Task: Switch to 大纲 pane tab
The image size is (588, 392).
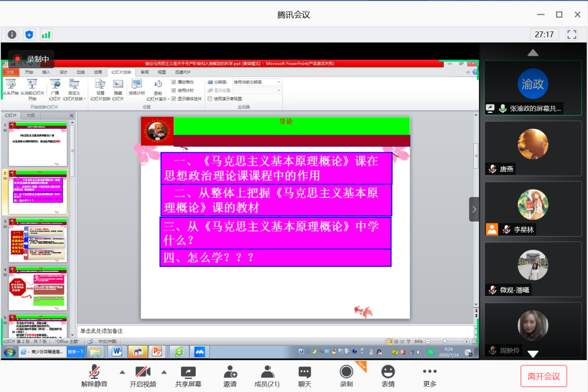Action: (30, 115)
